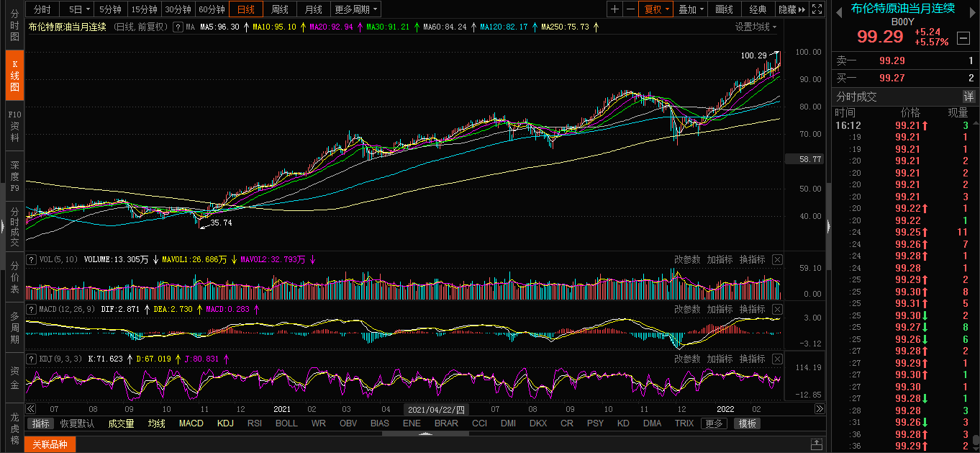Zoom out chart with minus icon

click(x=630, y=9)
